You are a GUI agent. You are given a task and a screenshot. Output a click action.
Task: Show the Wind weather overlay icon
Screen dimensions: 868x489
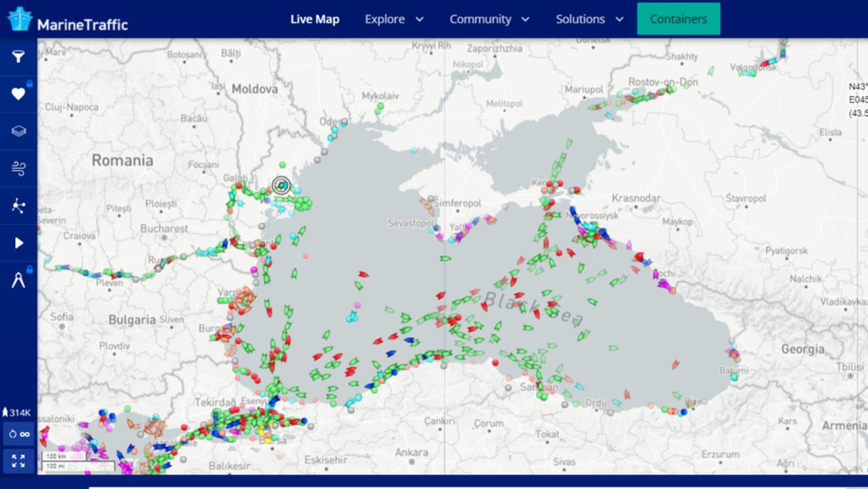tap(18, 168)
